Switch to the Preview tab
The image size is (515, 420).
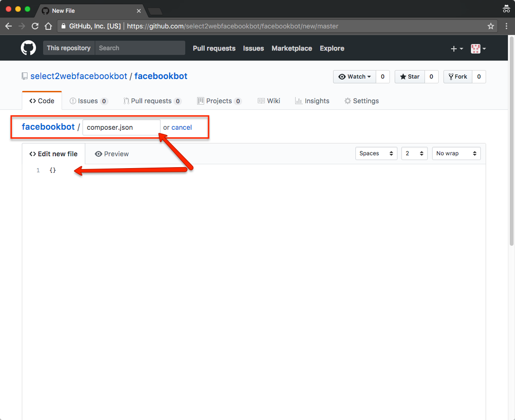click(x=112, y=154)
